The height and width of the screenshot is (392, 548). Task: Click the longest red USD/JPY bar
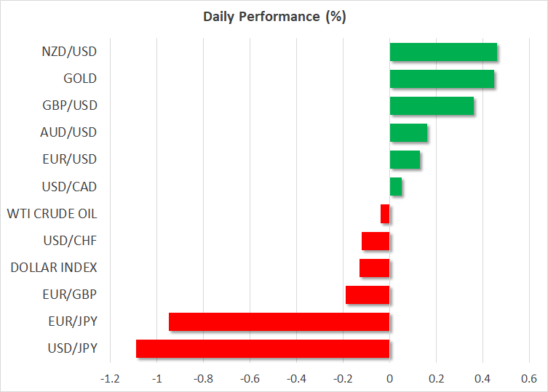pos(263,348)
